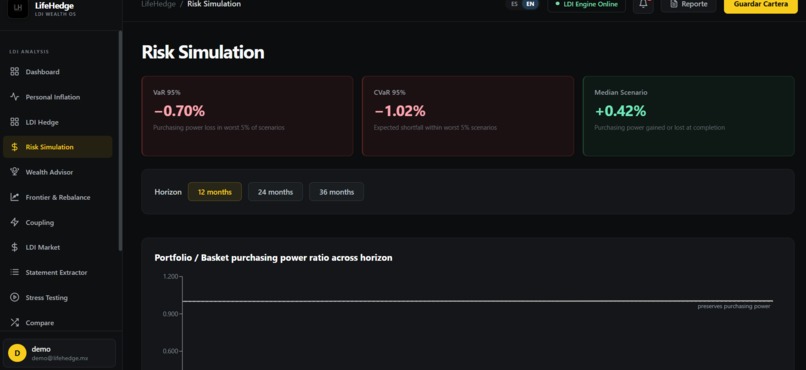Select 12 months horizon
This screenshot has width=806, height=370.
point(215,192)
